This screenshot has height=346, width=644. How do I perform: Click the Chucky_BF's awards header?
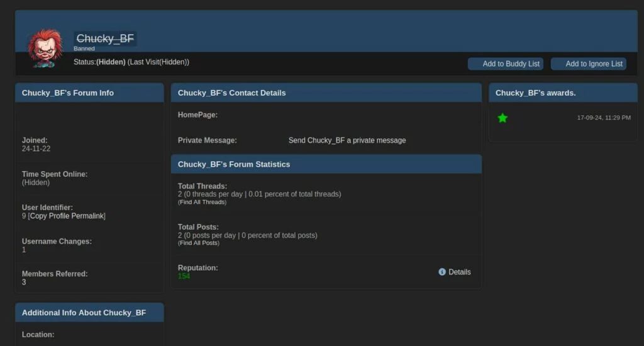(x=535, y=92)
